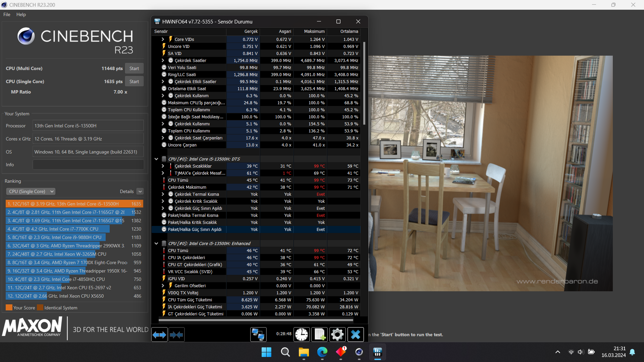Click HWiNFO collapse-columns arrows icon

click(x=176, y=335)
